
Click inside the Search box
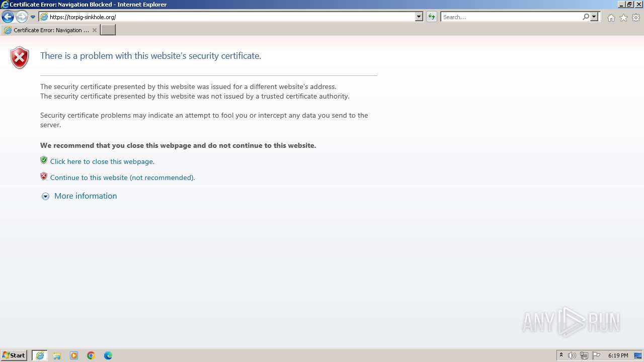coord(511,17)
